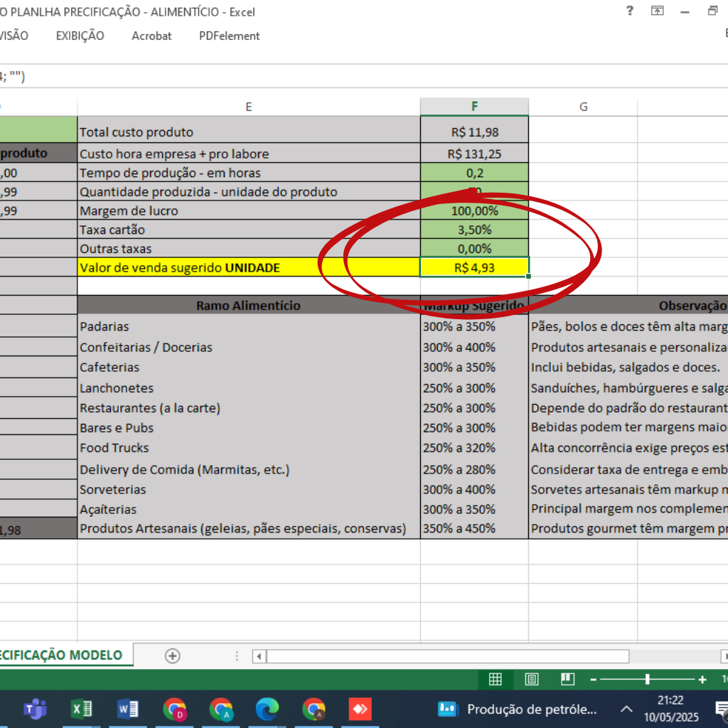Screen dimensions: 728x728
Task: Open the Acrobat ribbon tab
Action: point(151,36)
